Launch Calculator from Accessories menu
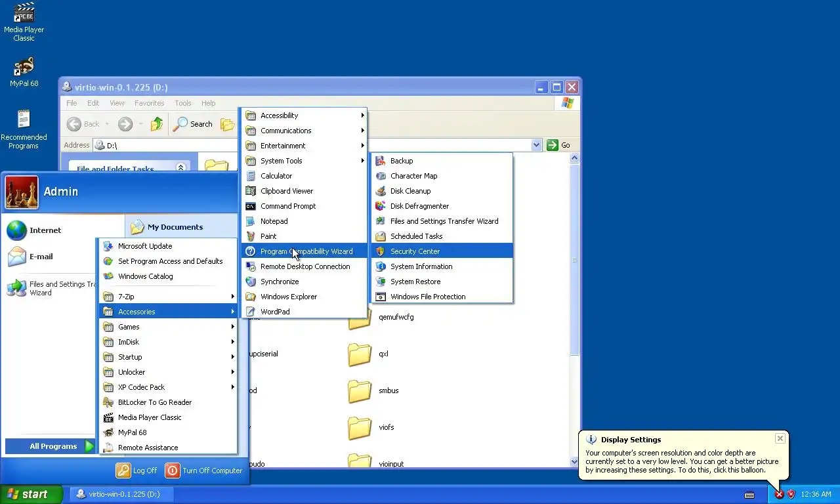Viewport: 840px width, 504px height. pos(304,176)
